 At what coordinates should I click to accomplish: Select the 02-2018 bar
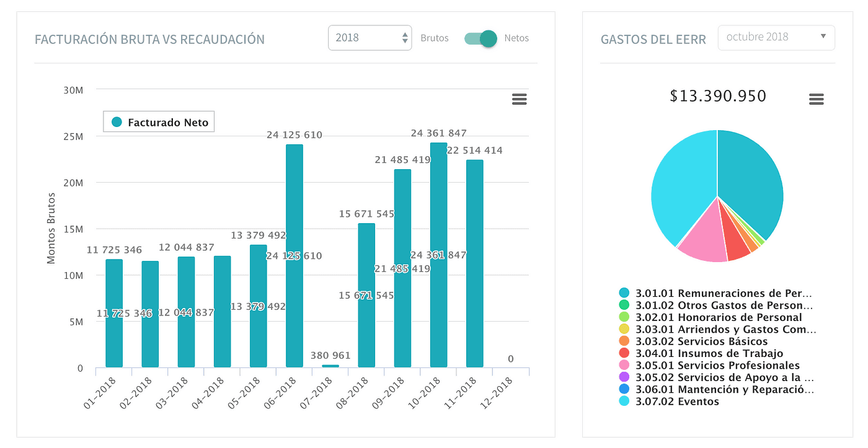[150, 314]
